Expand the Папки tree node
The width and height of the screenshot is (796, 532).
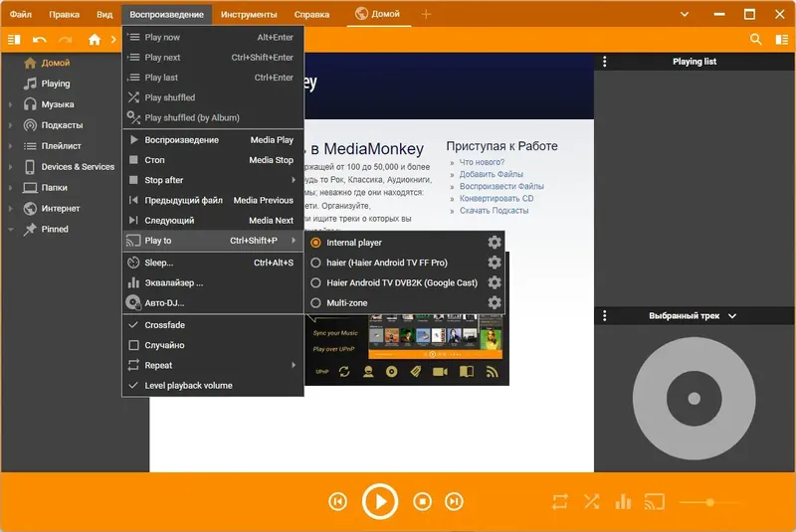(10, 188)
